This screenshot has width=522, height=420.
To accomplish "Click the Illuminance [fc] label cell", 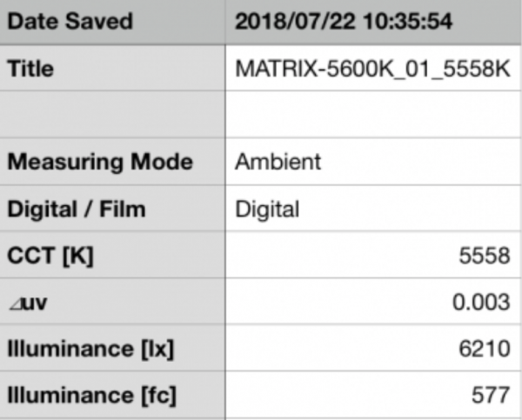I will [x=112, y=396].
